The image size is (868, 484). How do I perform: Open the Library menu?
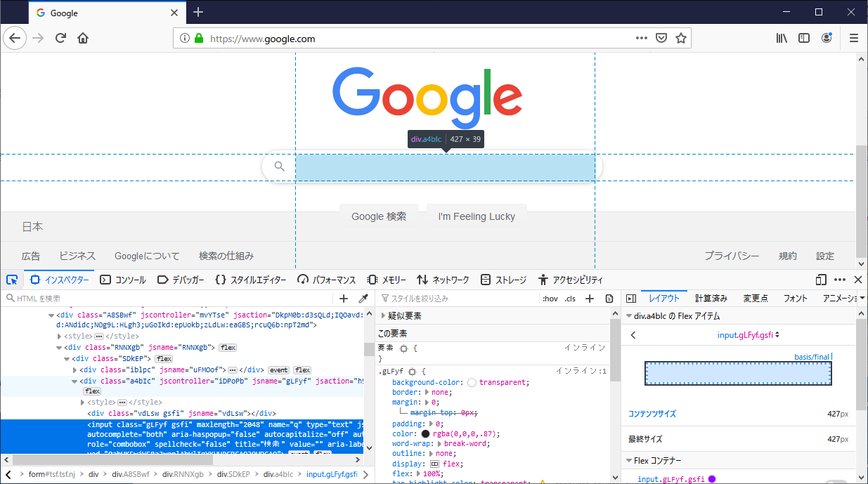[x=782, y=38]
